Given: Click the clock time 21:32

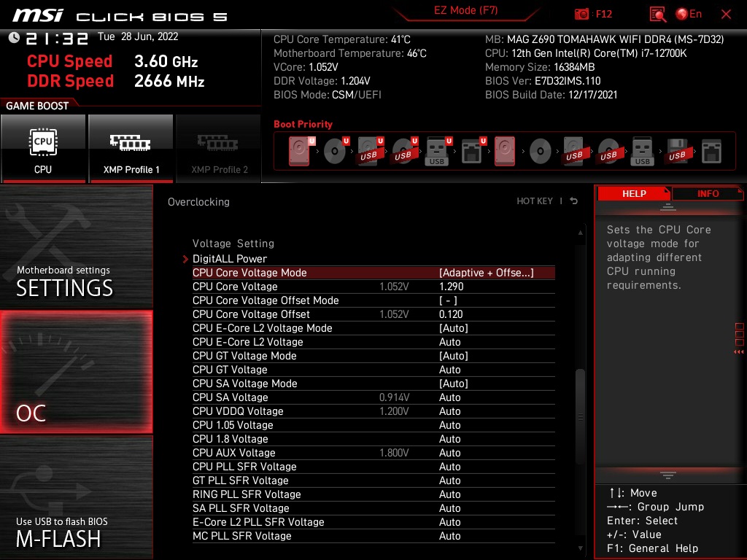Looking at the screenshot, I should pyautogui.click(x=57, y=38).
